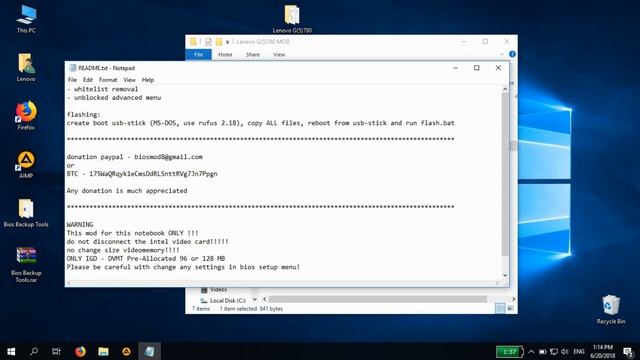This screenshot has height=360, width=640.
Task: Open Notepad View menu
Action: pos(129,80)
